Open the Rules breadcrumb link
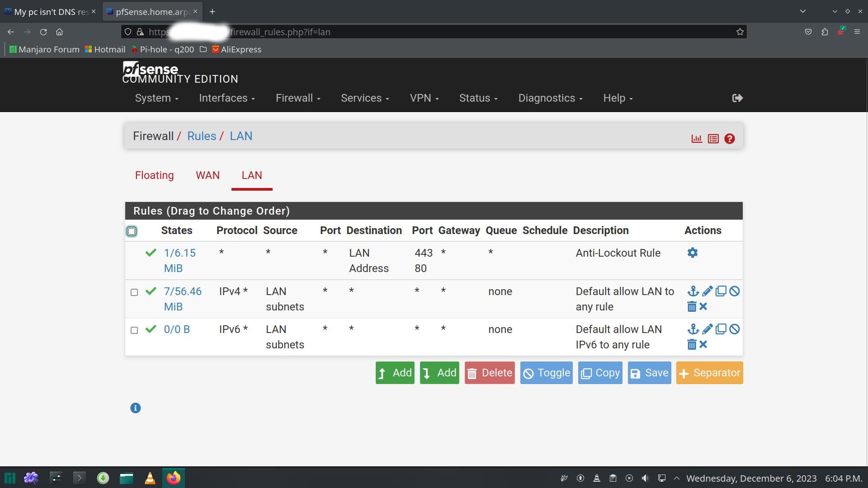Screen dimensions: 868x488 pyautogui.click(x=202, y=136)
